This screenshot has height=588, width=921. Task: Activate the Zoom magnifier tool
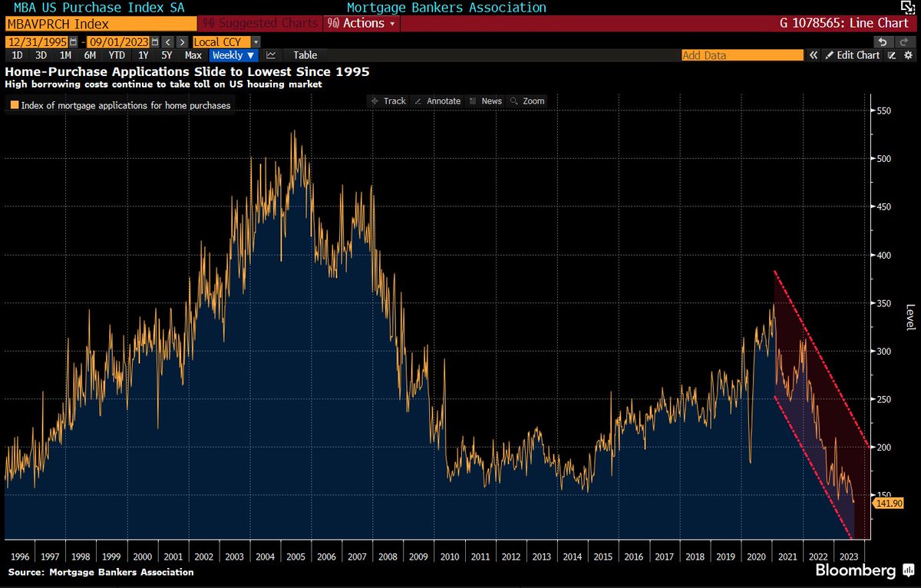point(527,101)
